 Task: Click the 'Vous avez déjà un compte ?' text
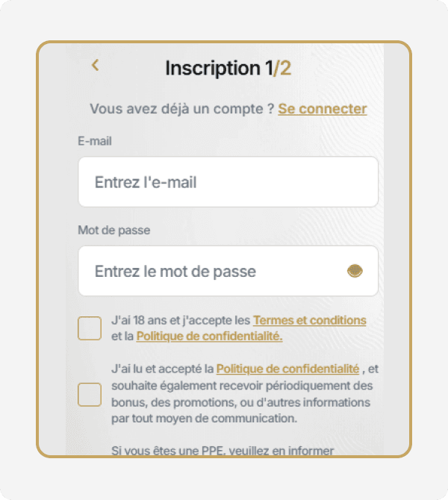pyautogui.click(x=182, y=109)
